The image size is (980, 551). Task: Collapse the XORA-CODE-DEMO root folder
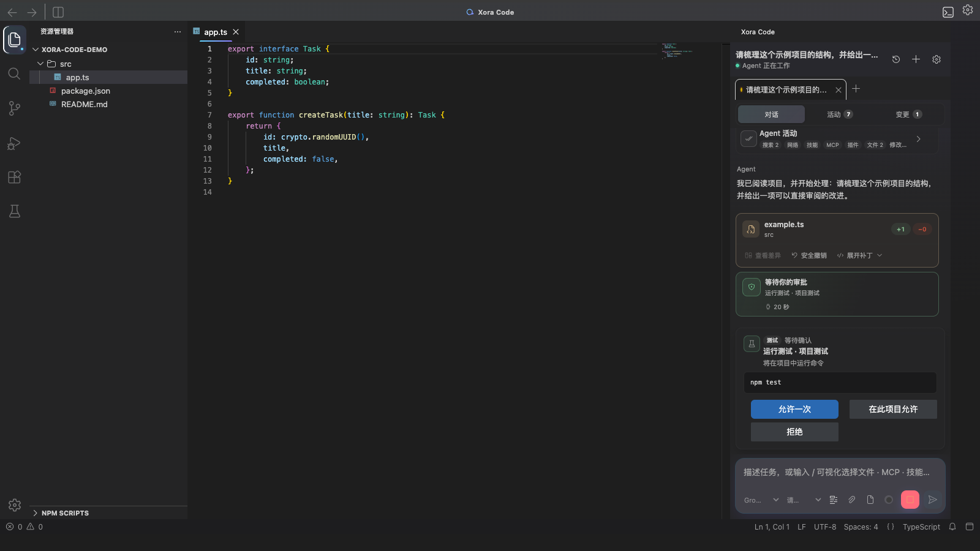pyautogui.click(x=36, y=50)
